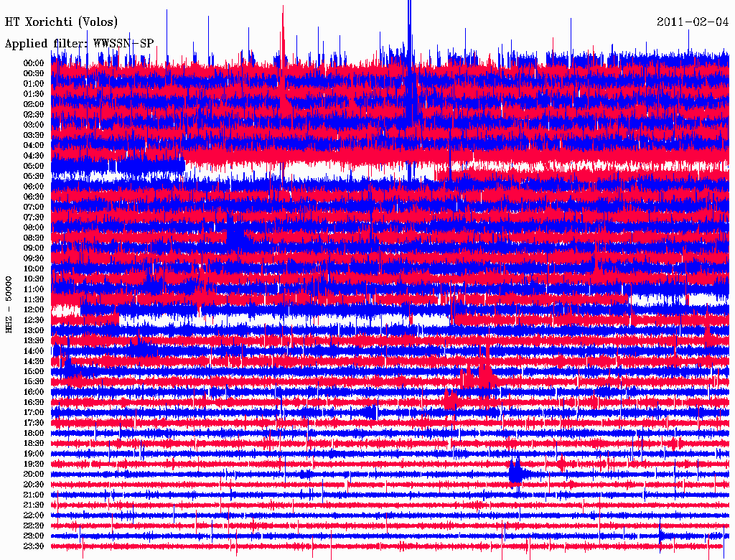This screenshot has height=560, width=735.
Task: Select the 17:30 time label
Action: (x=34, y=423)
